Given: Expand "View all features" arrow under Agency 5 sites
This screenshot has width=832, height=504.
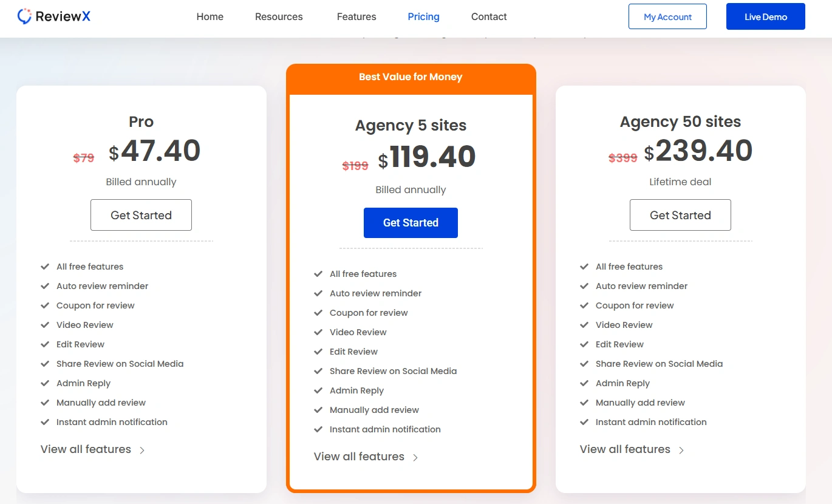Looking at the screenshot, I should pyautogui.click(x=417, y=457).
